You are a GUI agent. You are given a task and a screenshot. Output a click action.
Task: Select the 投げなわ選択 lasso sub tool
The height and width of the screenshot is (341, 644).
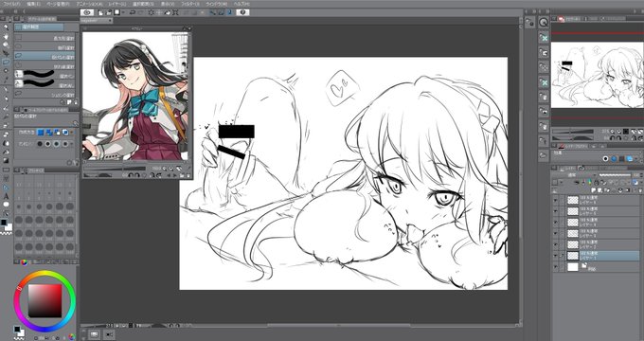(x=45, y=56)
